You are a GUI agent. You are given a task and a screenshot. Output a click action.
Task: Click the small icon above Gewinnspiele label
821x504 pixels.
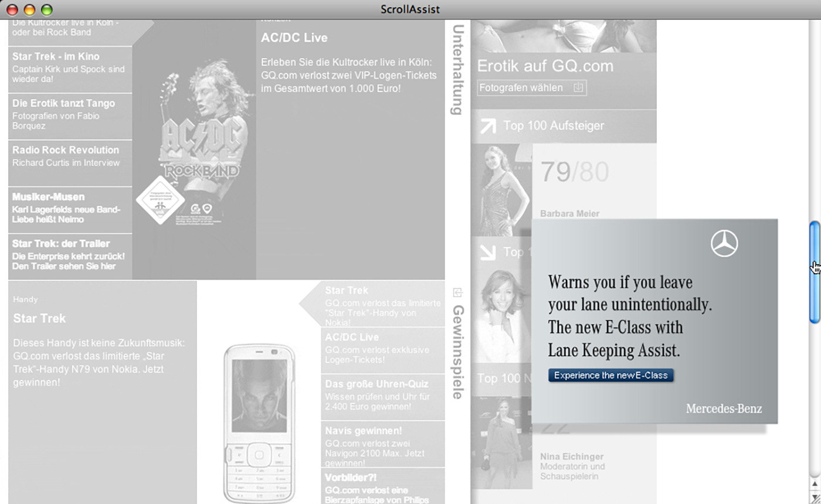click(458, 292)
